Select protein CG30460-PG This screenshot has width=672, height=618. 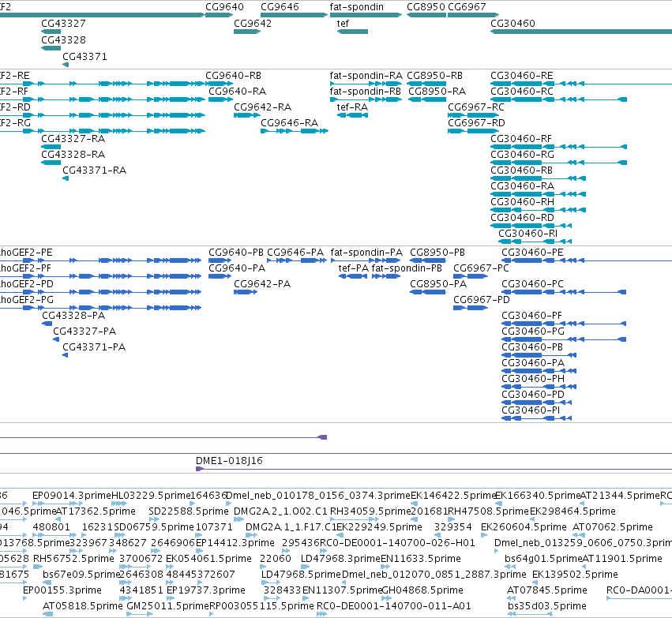click(x=533, y=331)
